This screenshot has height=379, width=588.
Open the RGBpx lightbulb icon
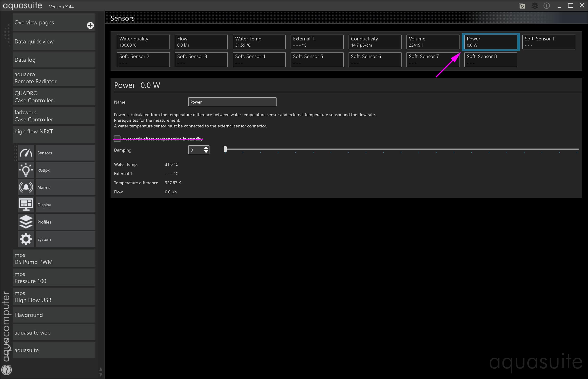pyautogui.click(x=26, y=170)
